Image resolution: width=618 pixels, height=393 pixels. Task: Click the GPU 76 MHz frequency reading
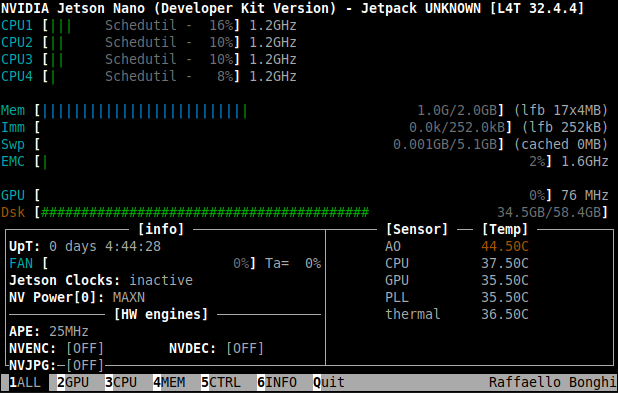pos(585,196)
